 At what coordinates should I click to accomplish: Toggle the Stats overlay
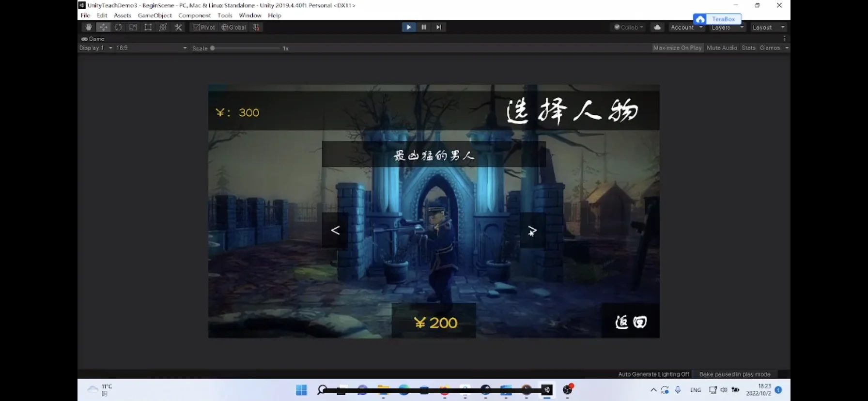click(x=748, y=48)
